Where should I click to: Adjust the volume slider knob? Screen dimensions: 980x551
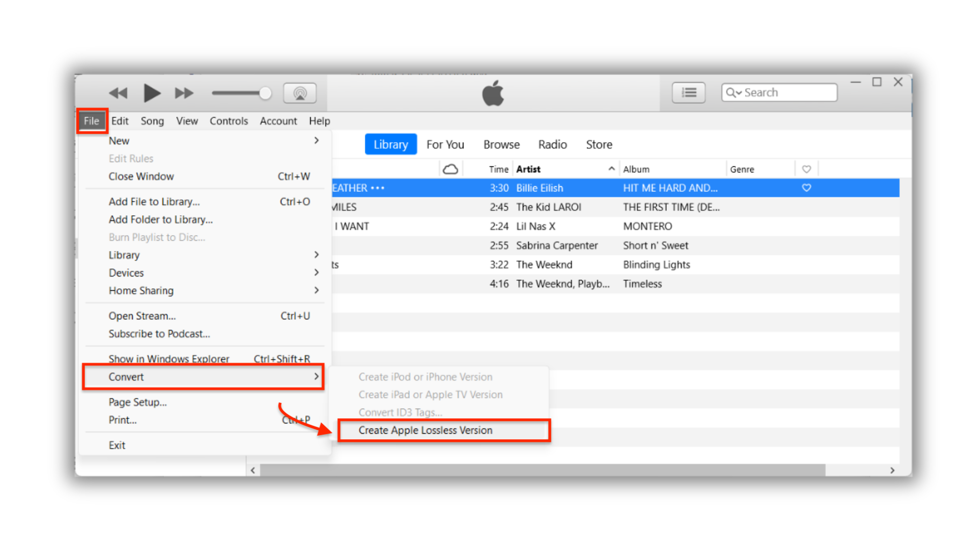265,93
